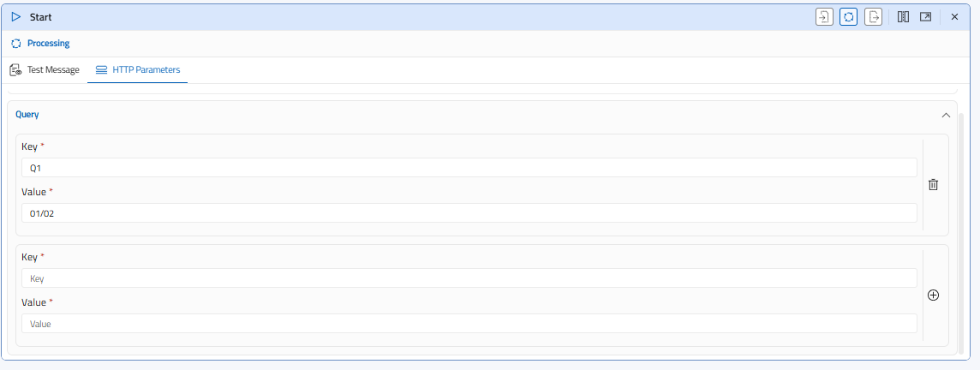This screenshot has height=370, width=980.
Task: Click the Start play triangle icon
Action: click(16, 16)
